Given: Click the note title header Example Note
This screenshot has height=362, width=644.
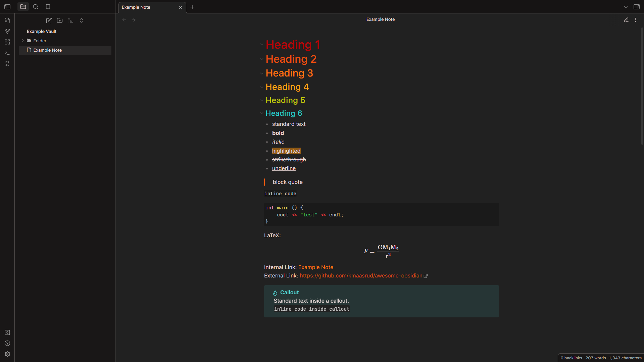Looking at the screenshot, I should coord(380,19).
